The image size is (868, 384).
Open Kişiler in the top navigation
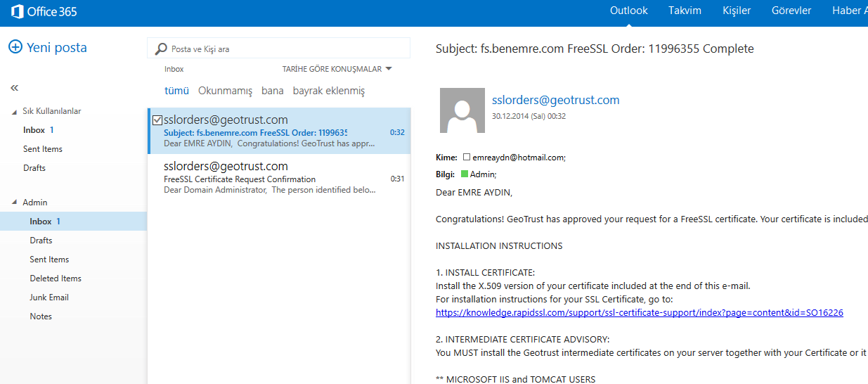point(737,11)
